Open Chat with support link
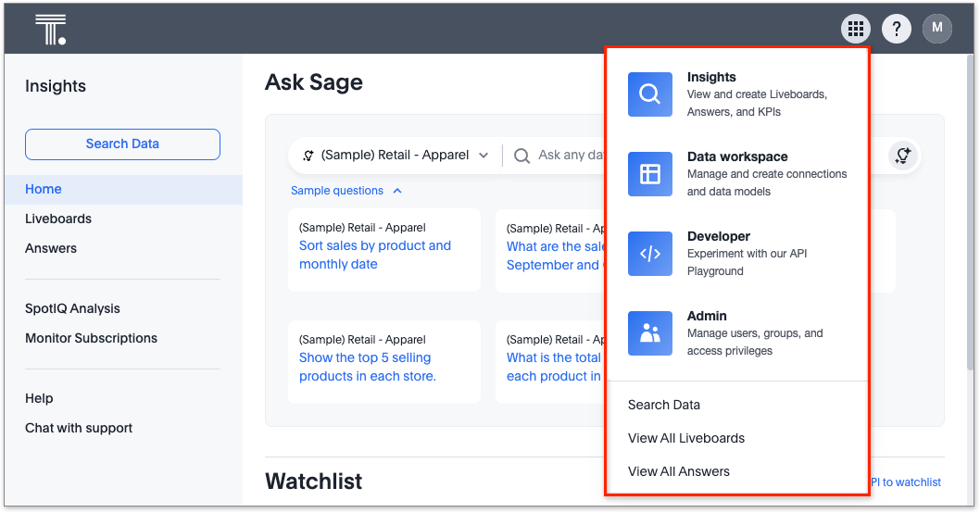Image resolution: width=980 pixels, height=513 pixels. (79, 428)
